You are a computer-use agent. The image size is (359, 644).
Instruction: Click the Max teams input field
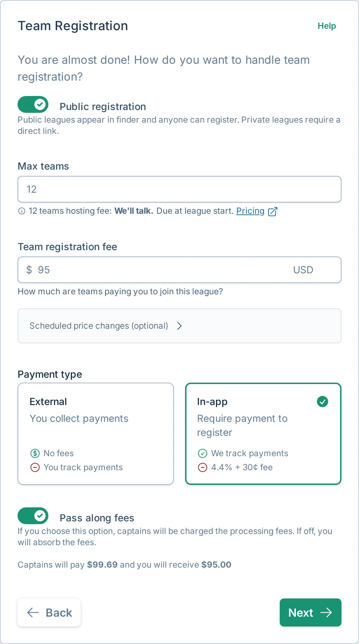point(179,189)
